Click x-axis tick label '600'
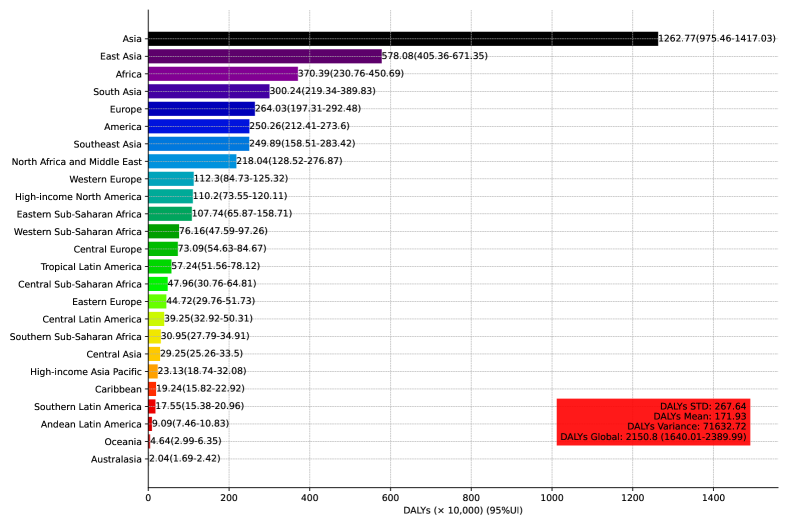Image resolution: width=789 pixels, height=526 pixels. pyautogui.click(x=390, y=498)
